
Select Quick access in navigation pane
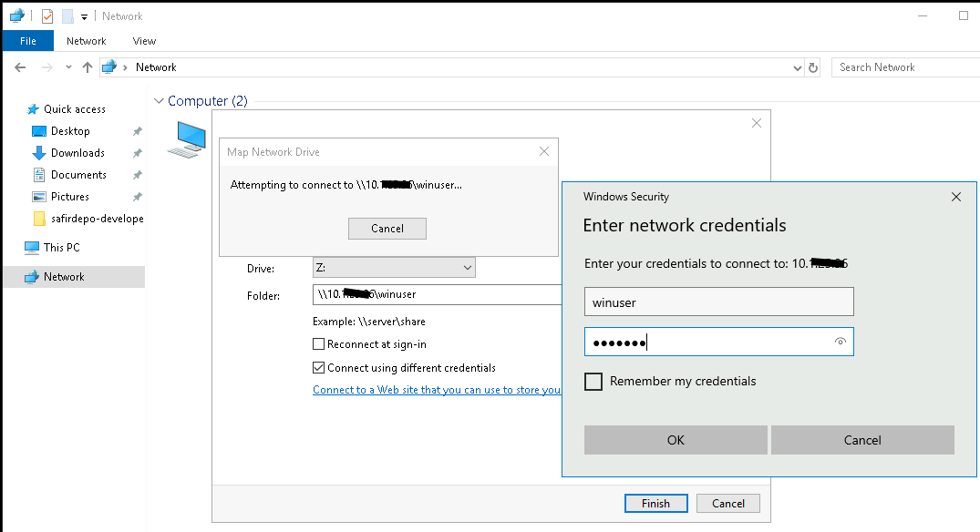[x=75, y=109]
